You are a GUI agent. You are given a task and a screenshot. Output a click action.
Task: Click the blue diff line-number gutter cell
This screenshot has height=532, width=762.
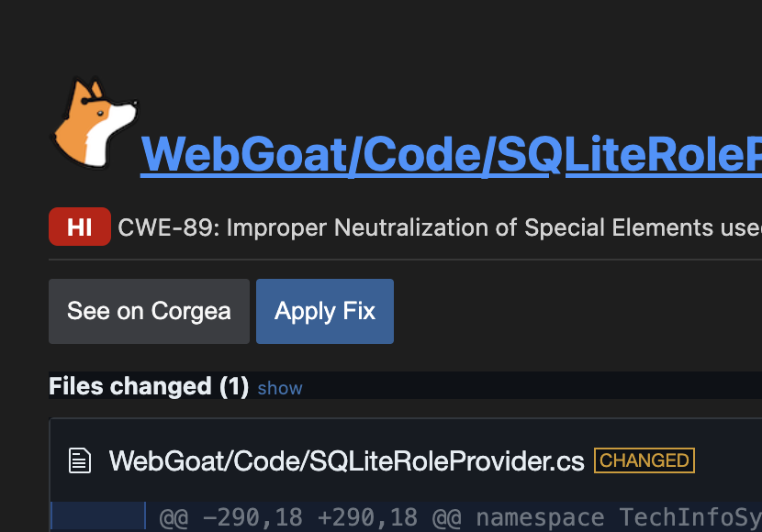coord(98,516)
